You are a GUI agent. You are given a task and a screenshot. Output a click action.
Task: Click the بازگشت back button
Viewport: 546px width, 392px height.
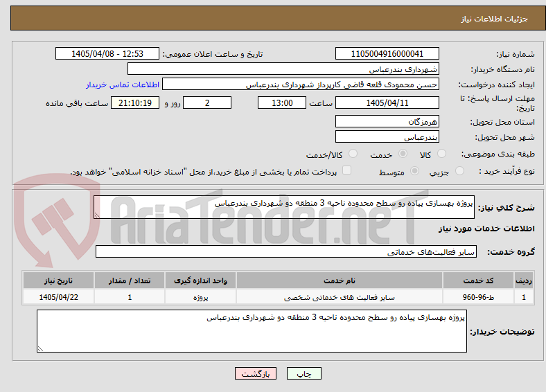click(256, 373)
